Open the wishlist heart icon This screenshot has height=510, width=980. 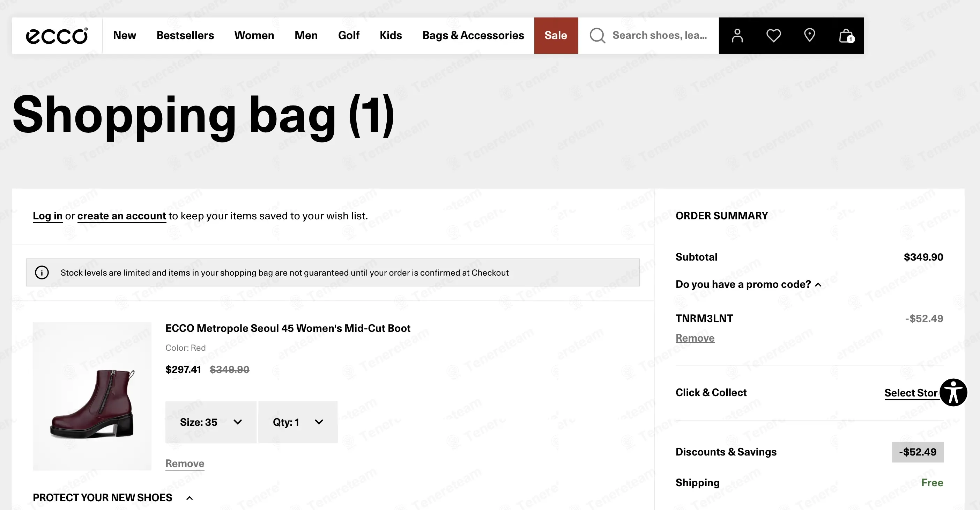point(773,35)
